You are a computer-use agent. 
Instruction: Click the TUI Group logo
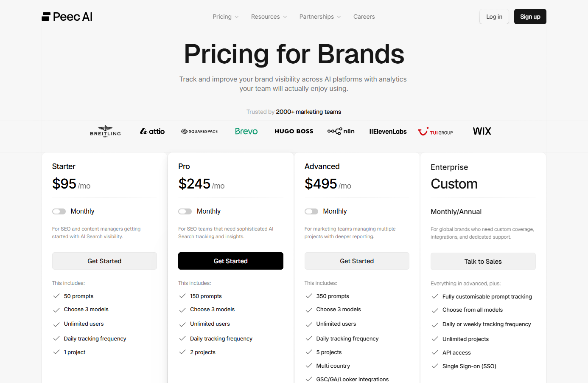(x=435, y=132)
